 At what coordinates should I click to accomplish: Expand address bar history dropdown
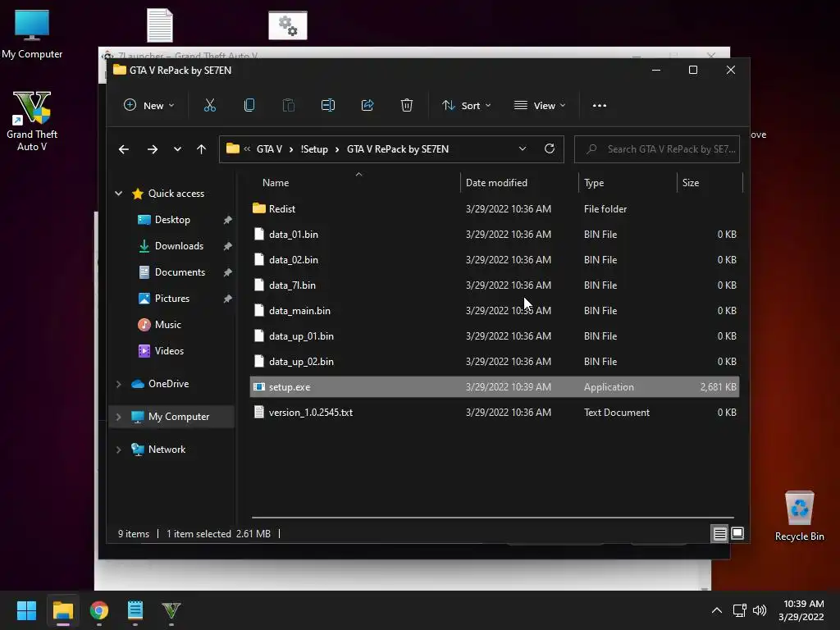523,149
